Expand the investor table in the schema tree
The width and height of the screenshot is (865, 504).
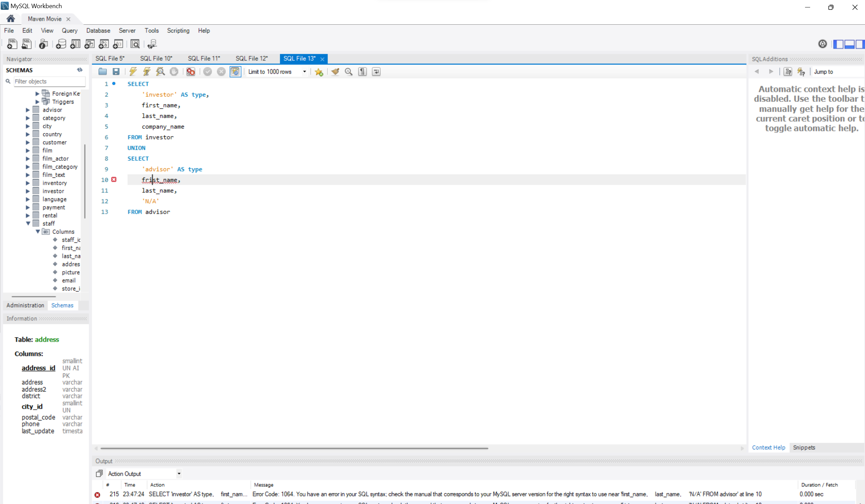pos(28,191)
